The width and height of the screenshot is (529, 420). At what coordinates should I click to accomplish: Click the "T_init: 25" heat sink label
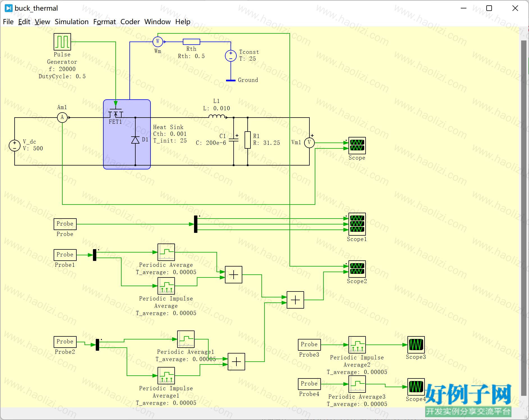(x=170, y=141)
